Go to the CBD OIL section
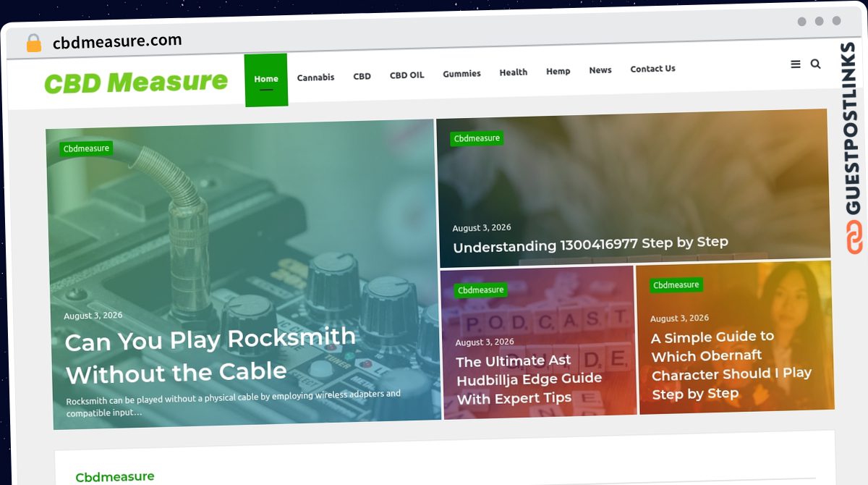Viewport: 868px width, 485px height. 407,75
